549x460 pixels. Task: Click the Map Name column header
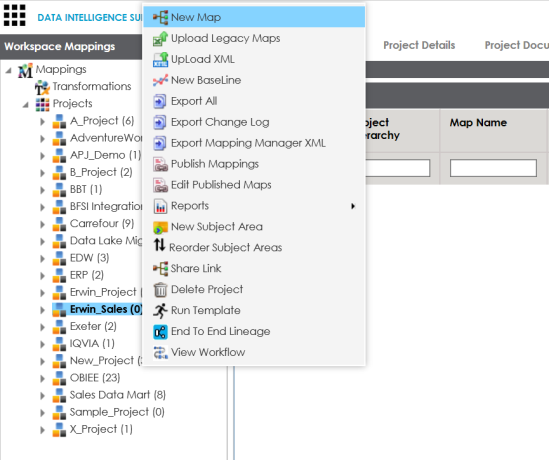(478, 123)
